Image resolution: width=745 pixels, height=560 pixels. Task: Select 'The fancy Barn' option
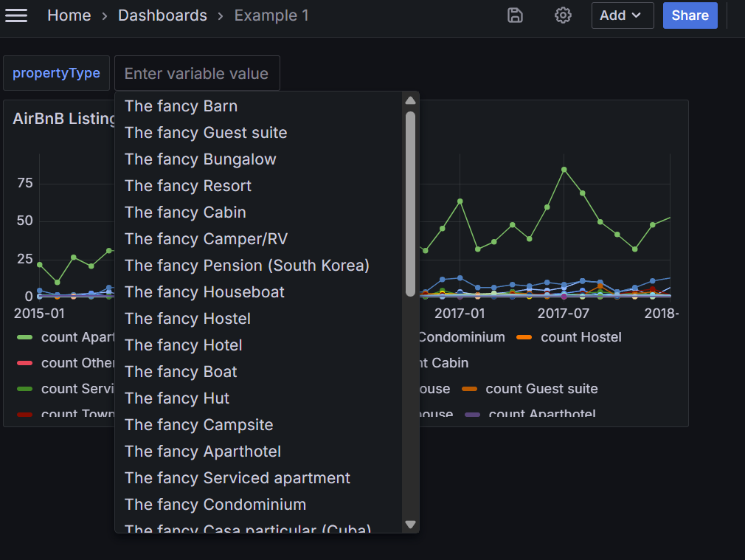tap(181, 106)
